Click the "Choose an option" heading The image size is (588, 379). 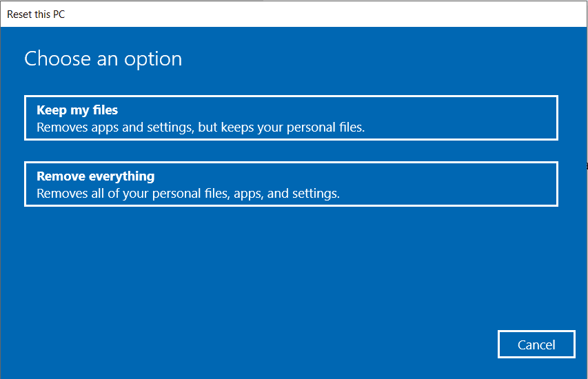pos(103,59)
